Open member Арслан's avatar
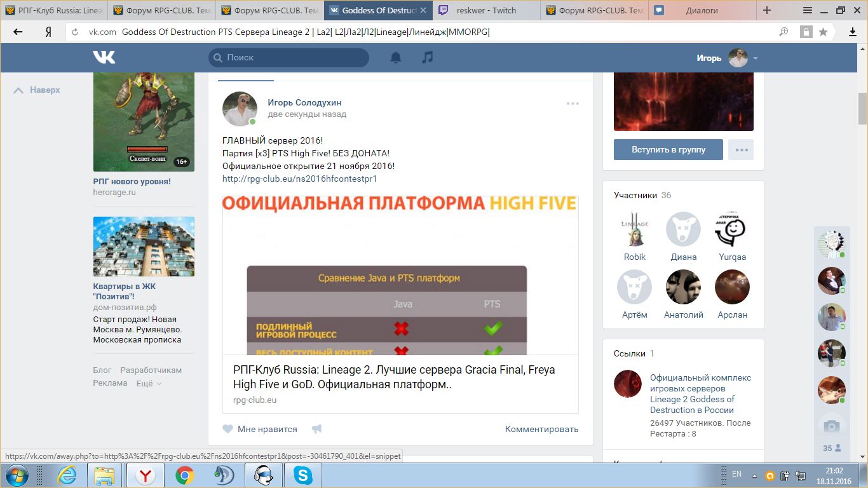The image size is (868, 488). pos(732,287)
